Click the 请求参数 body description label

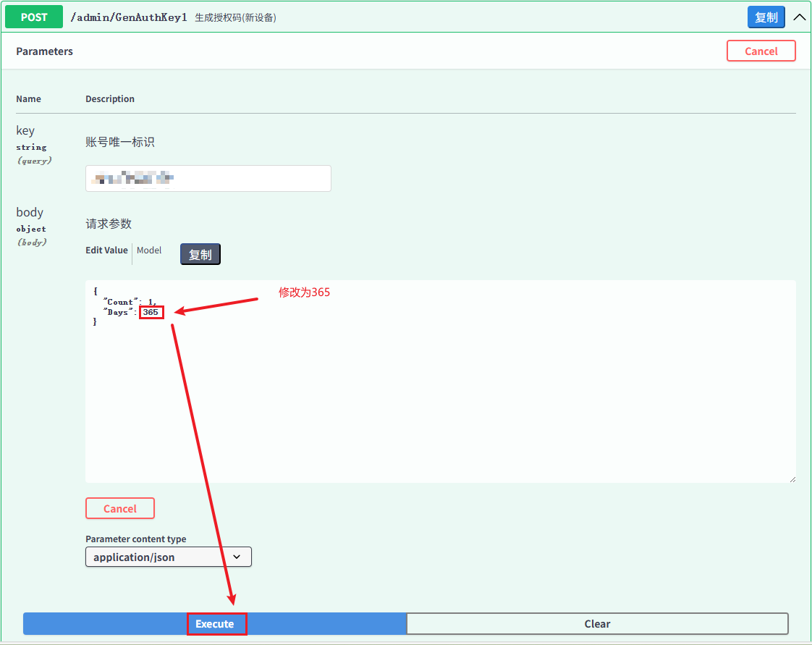tap(108, 224)
